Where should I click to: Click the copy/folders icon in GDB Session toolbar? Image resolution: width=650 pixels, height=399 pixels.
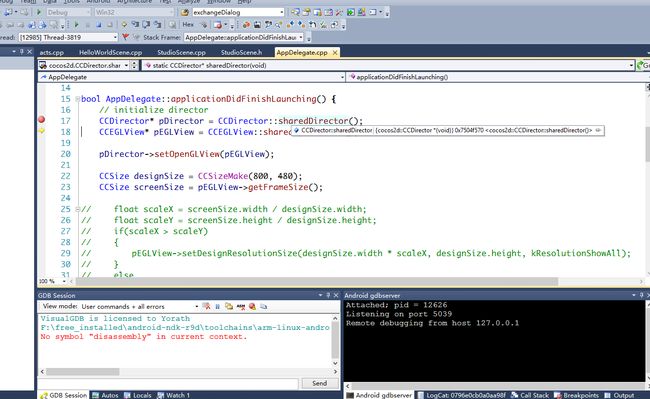229,306
